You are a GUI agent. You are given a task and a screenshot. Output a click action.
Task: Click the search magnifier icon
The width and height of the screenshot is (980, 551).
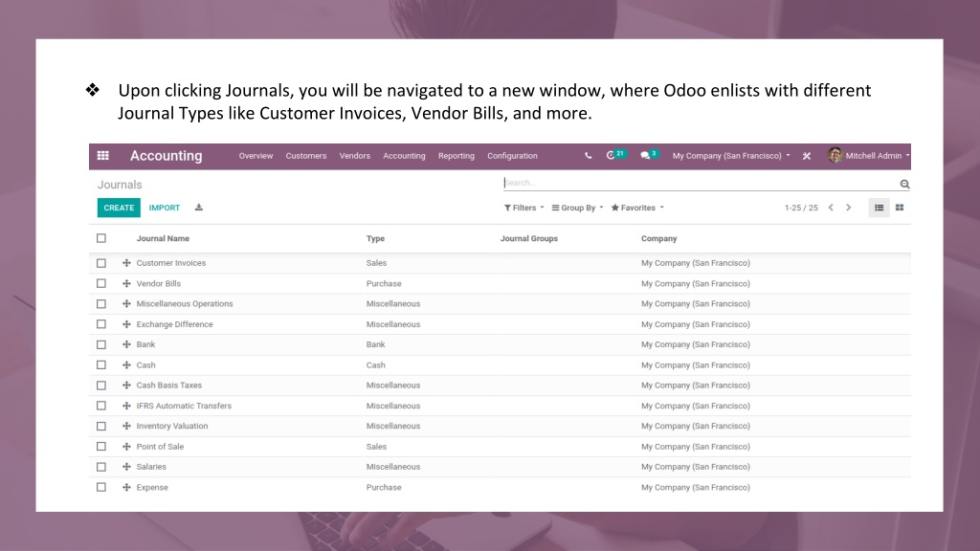(904, 184)
